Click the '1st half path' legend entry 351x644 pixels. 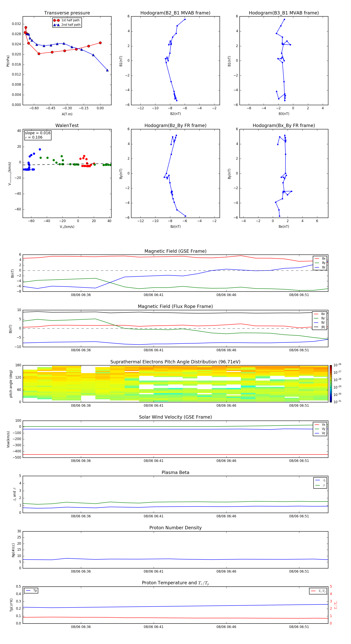coord(67,20)
